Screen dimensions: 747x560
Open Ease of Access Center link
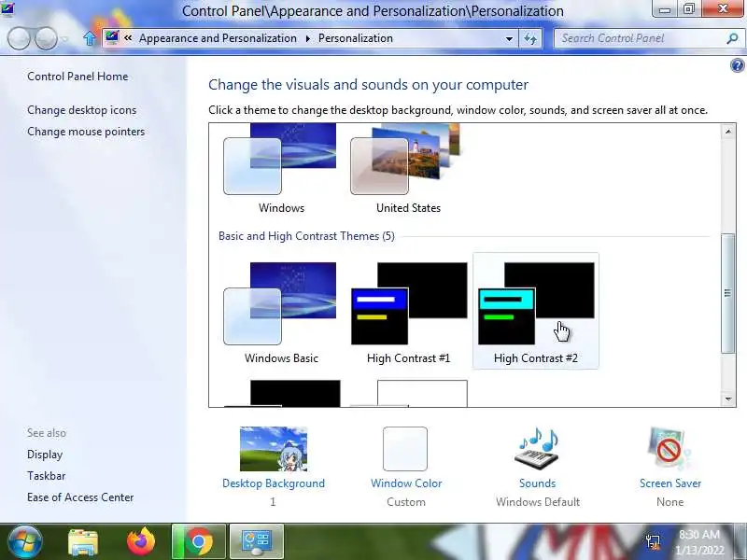click(80, 497)
